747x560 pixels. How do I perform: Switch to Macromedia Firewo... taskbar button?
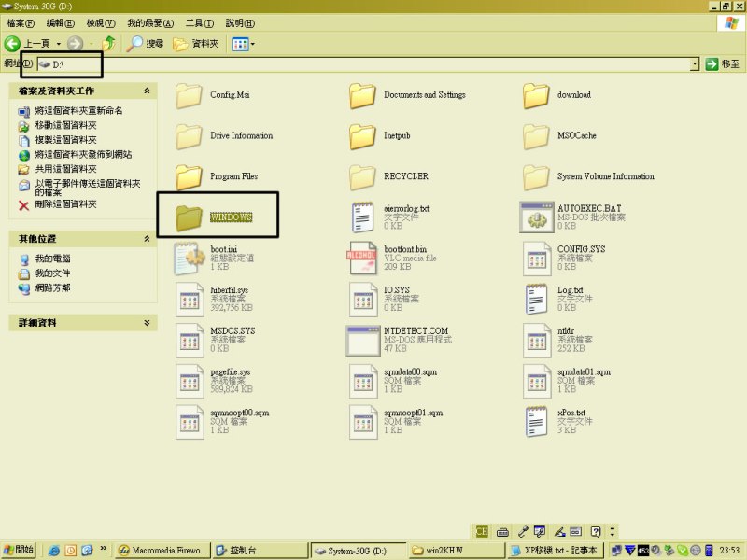click(162, 551)
